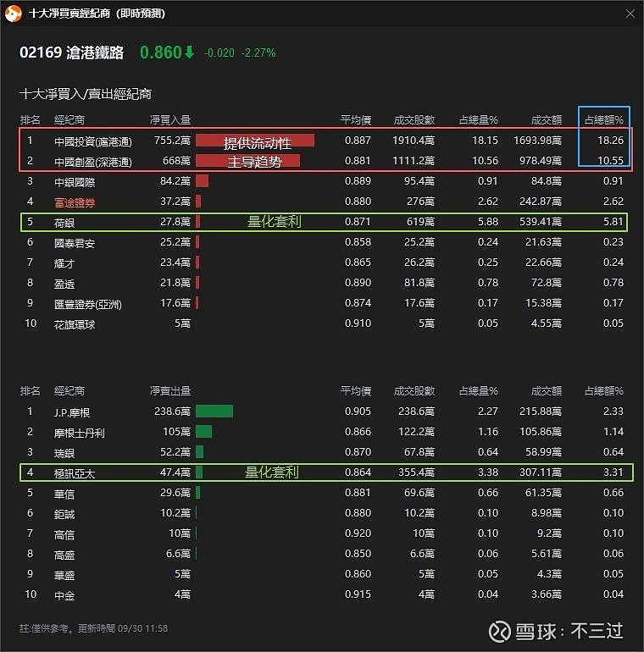Select seller row 鉅誠
The height and width of the screenshot is (652, 644).
[x=322, y=513]
